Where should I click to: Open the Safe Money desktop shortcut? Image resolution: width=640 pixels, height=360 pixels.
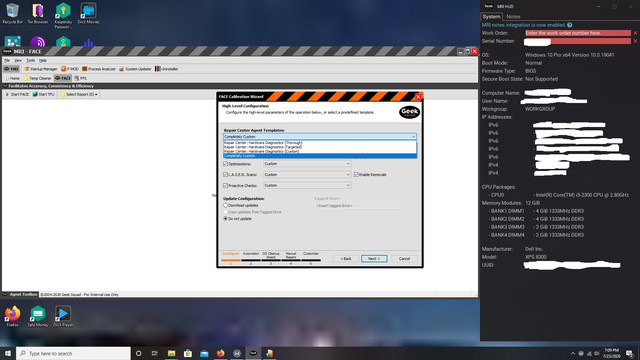(38, 316)
